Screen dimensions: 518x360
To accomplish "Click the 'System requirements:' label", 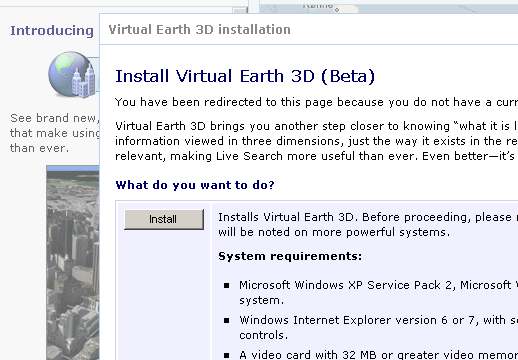I will [290, 256].
